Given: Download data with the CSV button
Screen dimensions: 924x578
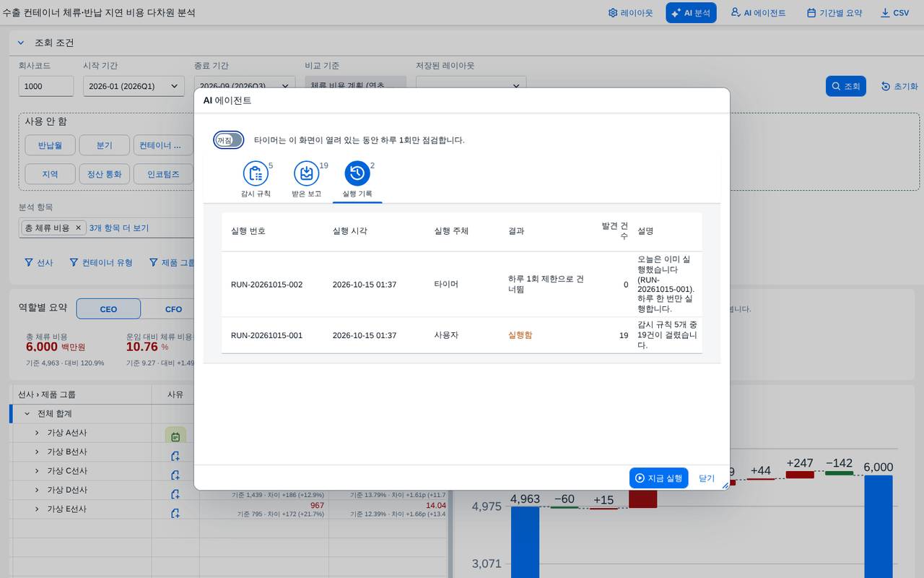Looking at the screenshot, I should [x=895, y=13].
